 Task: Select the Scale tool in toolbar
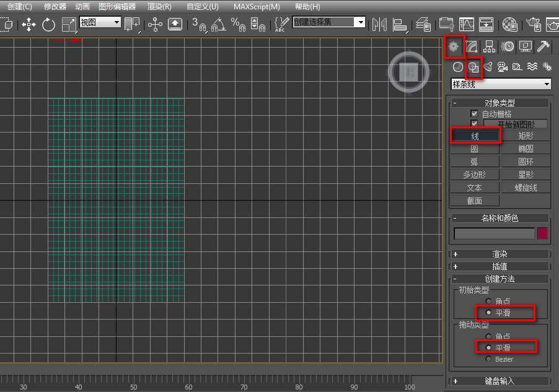click(x=68, y=25)
